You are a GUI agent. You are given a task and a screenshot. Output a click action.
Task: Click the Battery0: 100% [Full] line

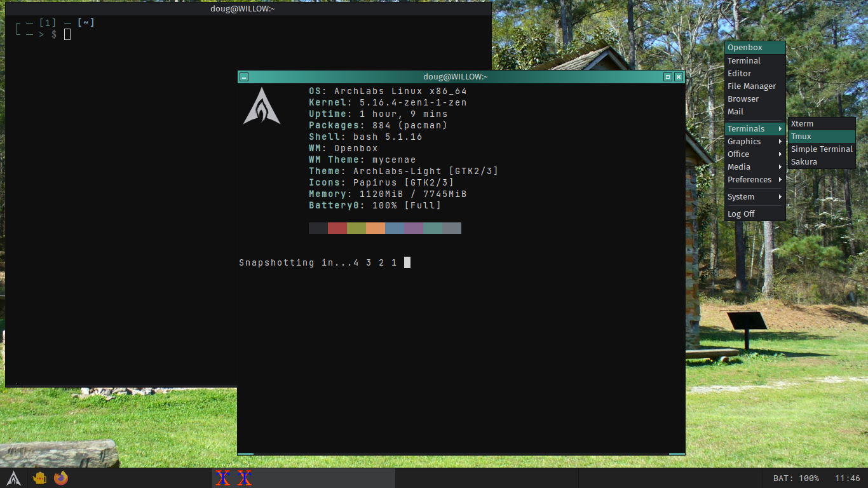[x=376, y=206]
